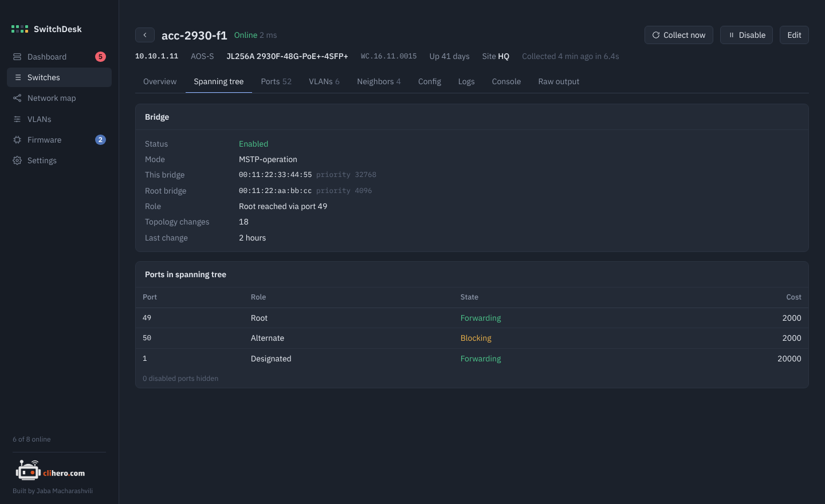Switch to the Overview tab
Screen dimensions: 825x504
tap(160, 81)
